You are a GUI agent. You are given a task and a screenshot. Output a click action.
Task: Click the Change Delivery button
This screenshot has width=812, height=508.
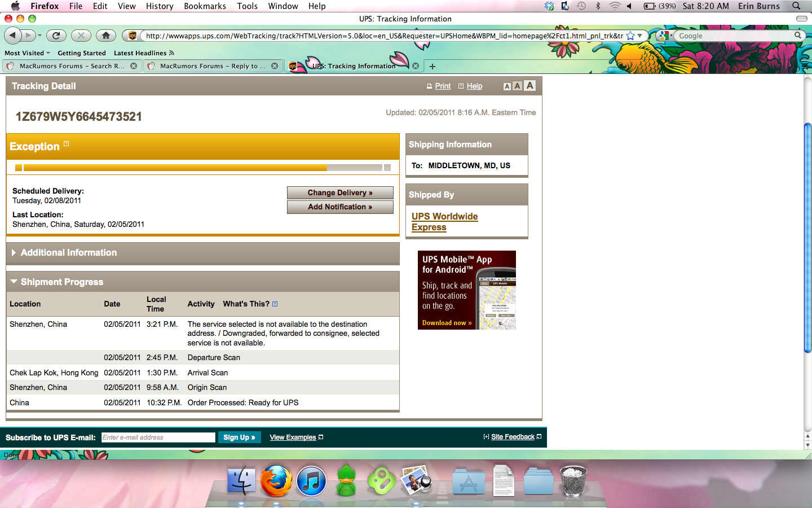coord(340,192)
